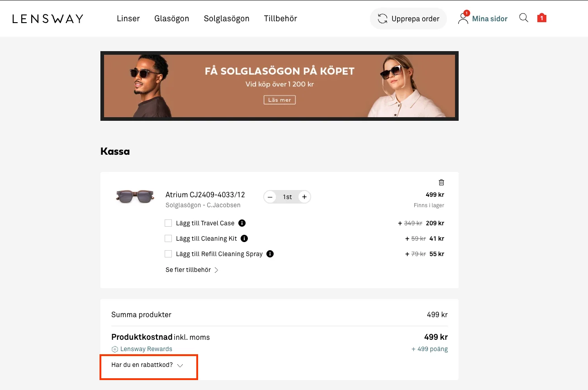Click the repeat arrows icon in Upprepa order
Viewport: 588px width, 390px height.
(383, 19)
